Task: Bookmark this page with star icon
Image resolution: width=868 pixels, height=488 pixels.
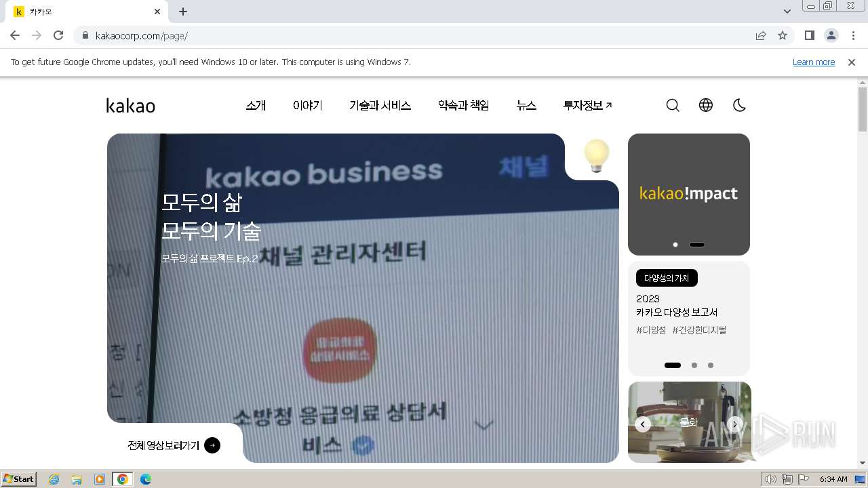Action: (x=783, y=36)
